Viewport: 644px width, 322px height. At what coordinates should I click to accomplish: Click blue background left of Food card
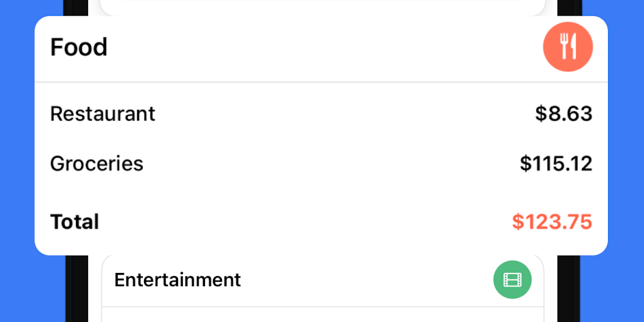tap(18, 157)
